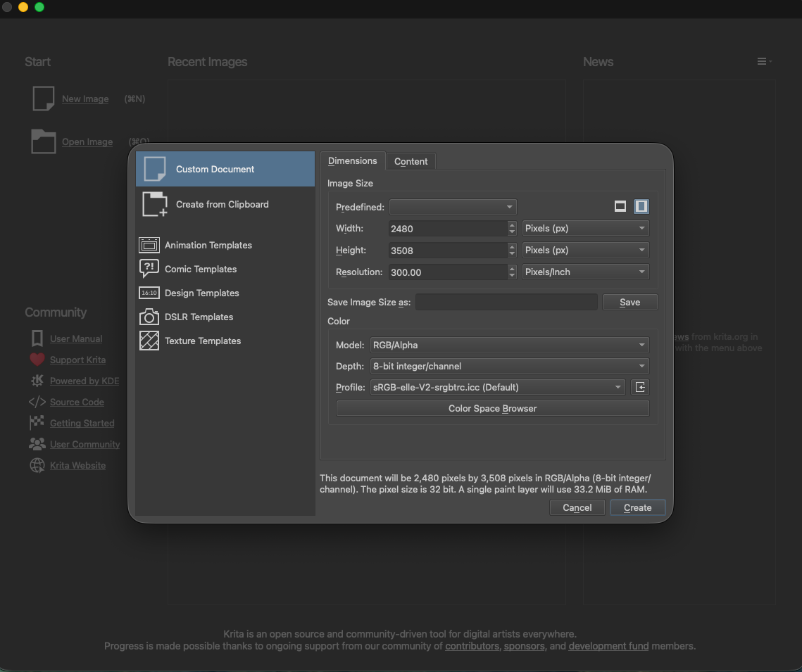Open the Krita Website link

point(77,466)
